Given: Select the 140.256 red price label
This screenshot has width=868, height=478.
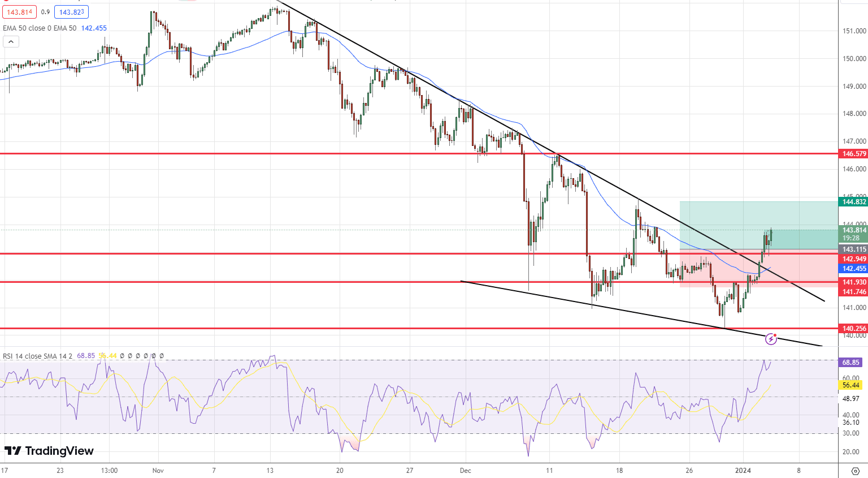Looking at the screenshot, I should coord(854,329).
